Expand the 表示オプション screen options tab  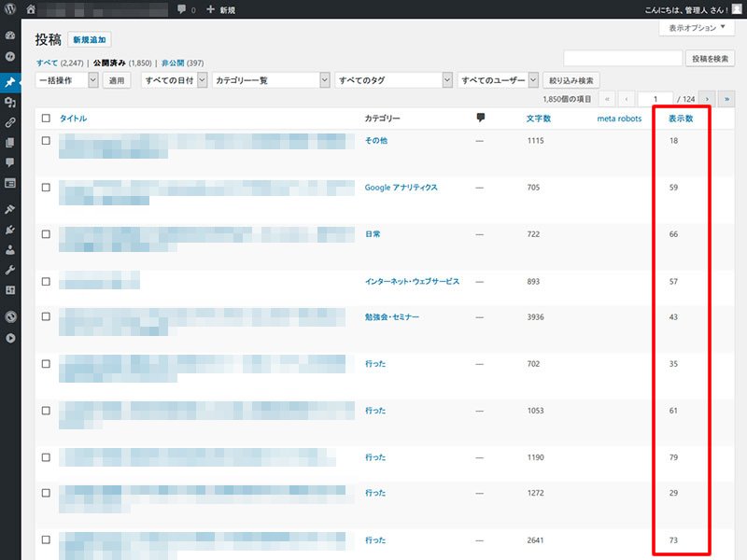click(697, 28)
